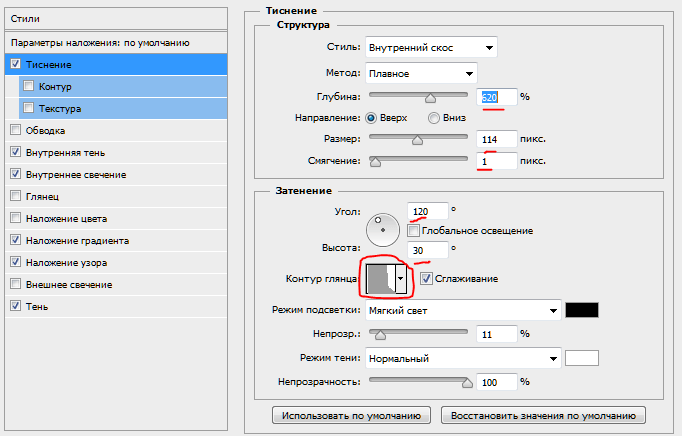This screenshot has width=682, height=436.
Task: Uncheck the Сглаживание checkbox
Action: [427, 278]
